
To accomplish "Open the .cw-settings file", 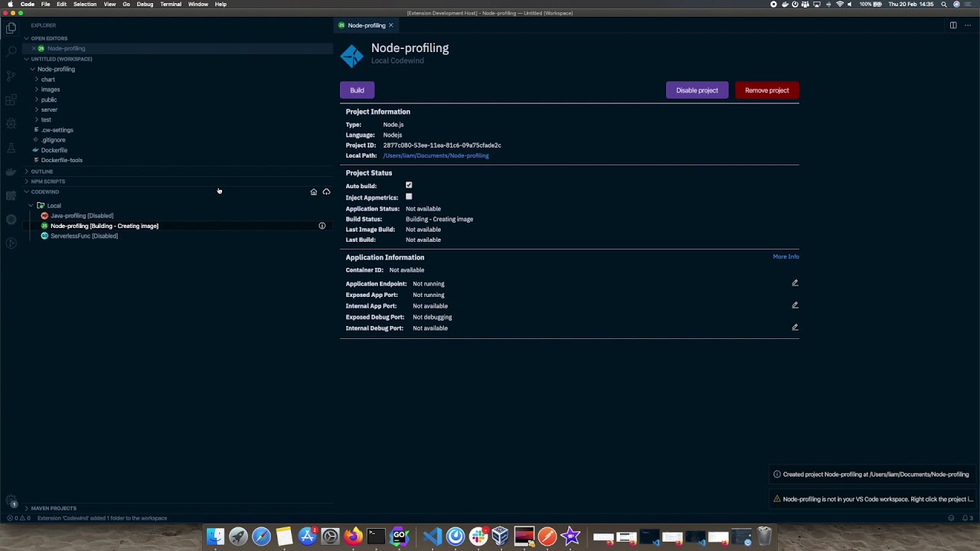I will [57, 130].
